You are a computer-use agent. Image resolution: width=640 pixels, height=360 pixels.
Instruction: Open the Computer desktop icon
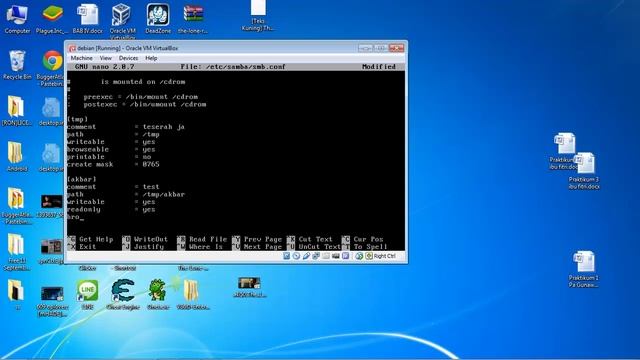point(17,19)
